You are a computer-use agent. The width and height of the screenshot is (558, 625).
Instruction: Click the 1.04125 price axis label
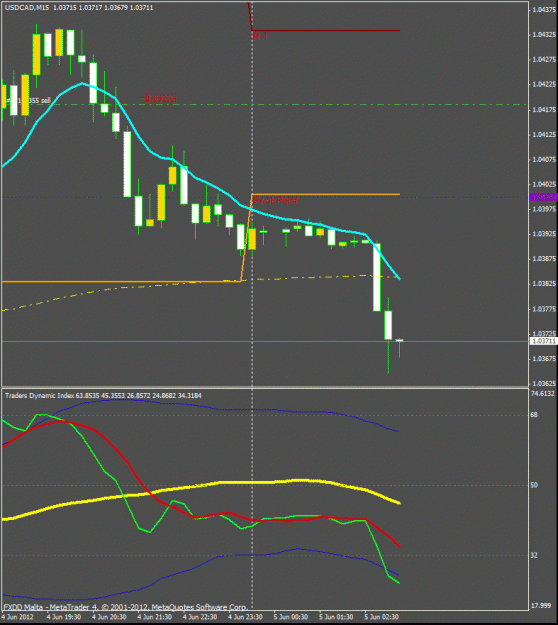point(544,134)
